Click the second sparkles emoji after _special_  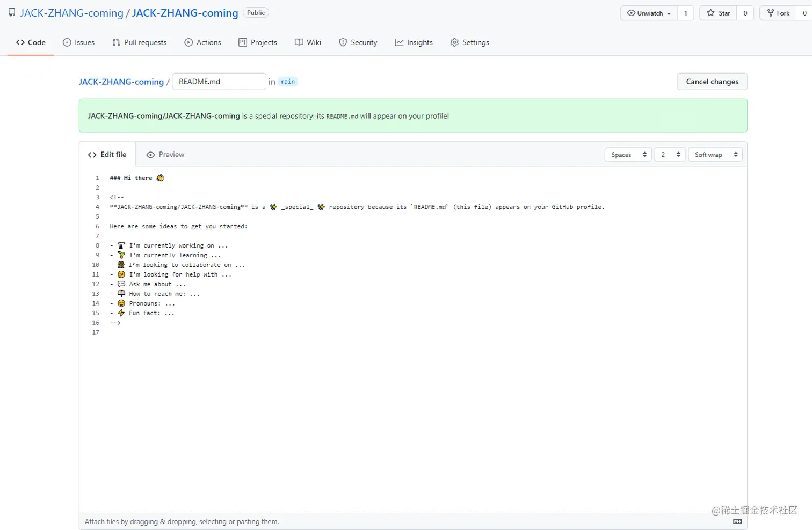coord(321,207)
